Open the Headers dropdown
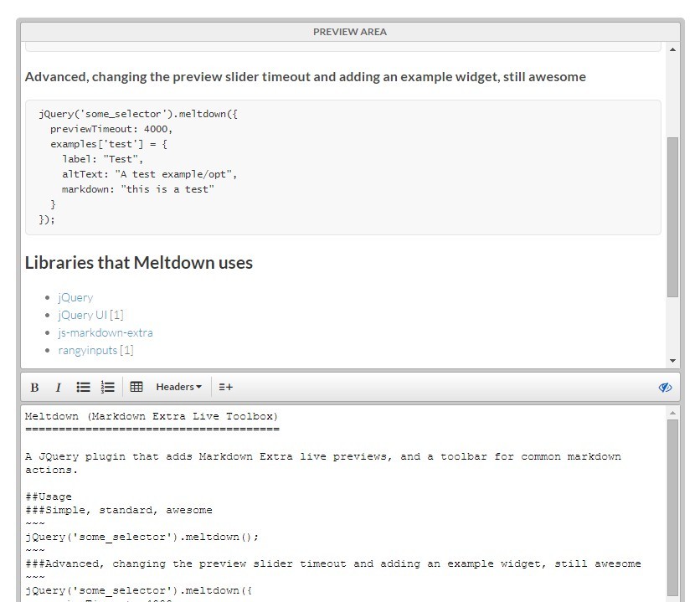Viewport: 700px width, 602px height. coord(178,387)
